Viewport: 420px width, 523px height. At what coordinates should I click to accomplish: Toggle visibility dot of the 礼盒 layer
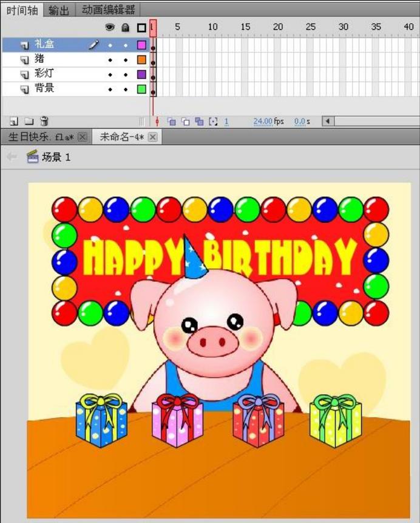110,46
